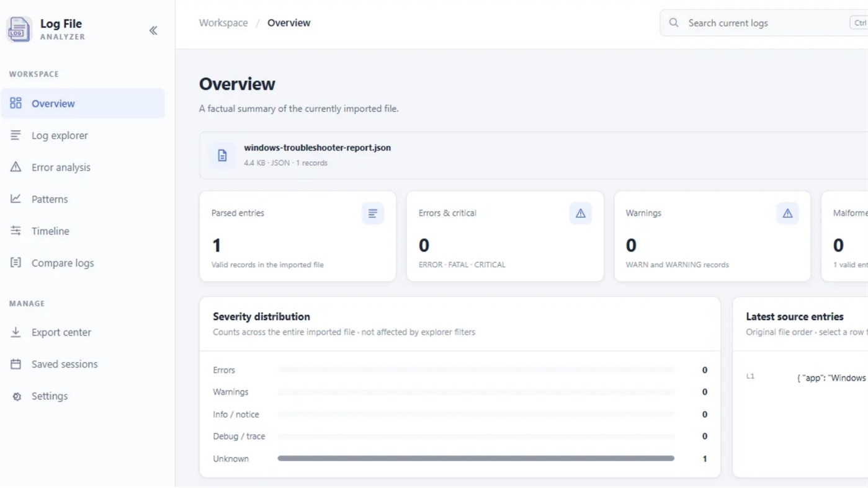Click the Latest source entries heading
The image size is (868, 488).
(794, 316)
